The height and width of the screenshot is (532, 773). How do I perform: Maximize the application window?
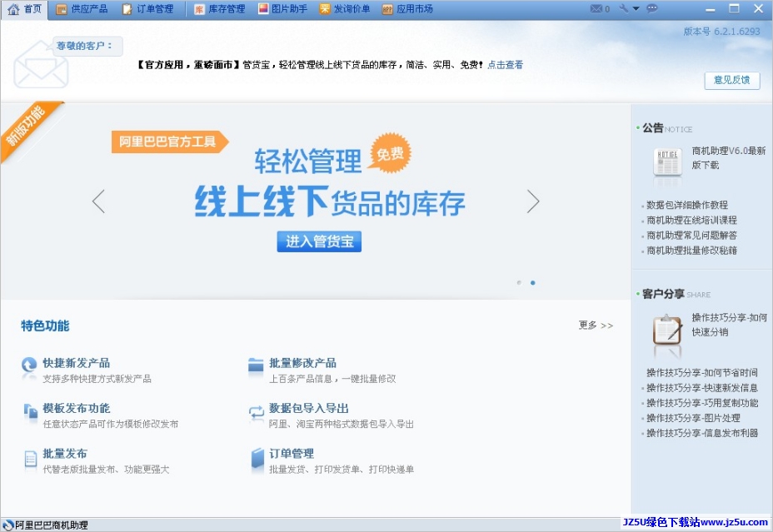[x=734, y=8]
